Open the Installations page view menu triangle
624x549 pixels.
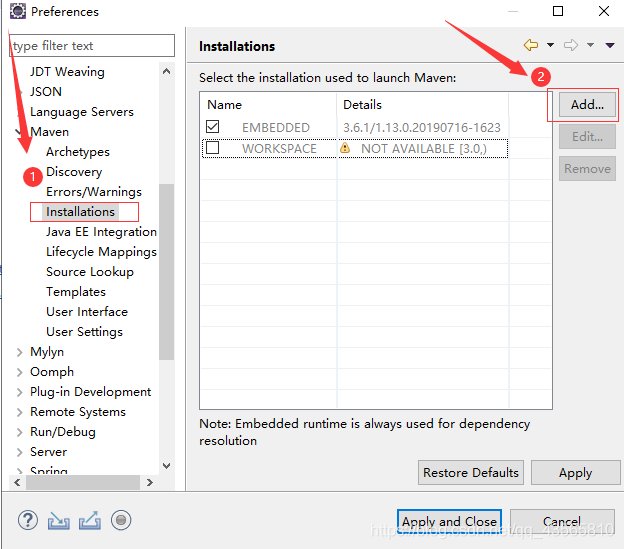pos(610,45)
